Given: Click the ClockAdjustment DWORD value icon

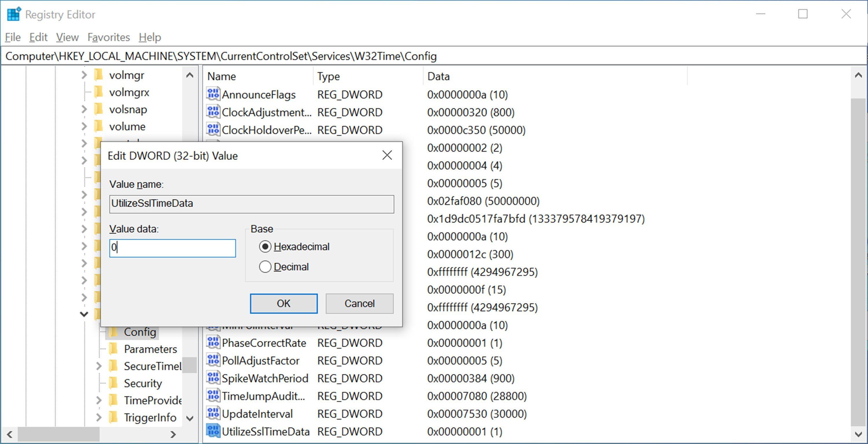Looking at the screenshot, I should (213, 112).
